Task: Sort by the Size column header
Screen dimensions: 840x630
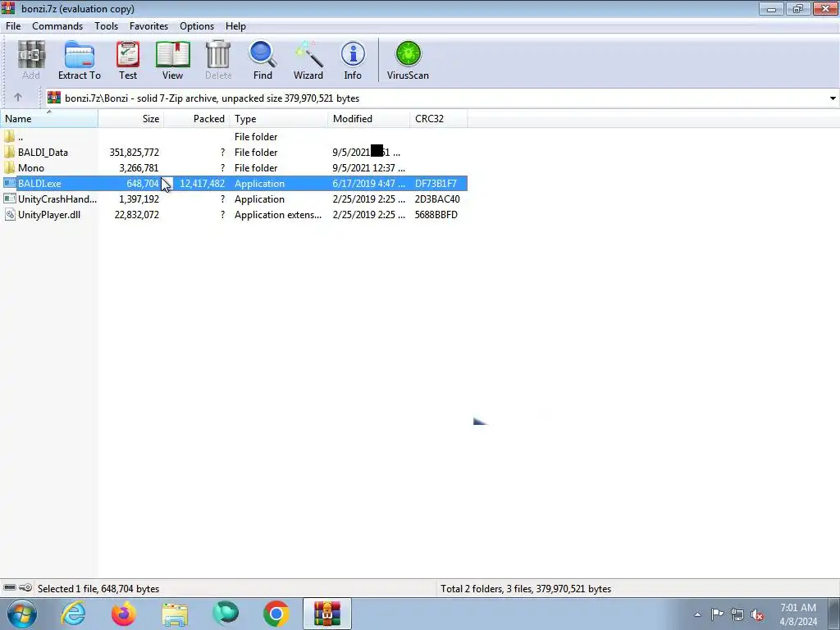Action: pyautogui.click(x=131, y=118)
